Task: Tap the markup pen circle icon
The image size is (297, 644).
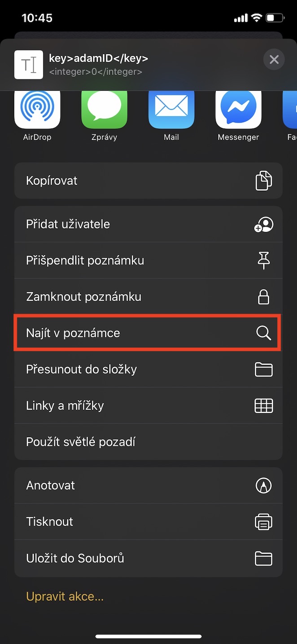Action: pos(263,485)
